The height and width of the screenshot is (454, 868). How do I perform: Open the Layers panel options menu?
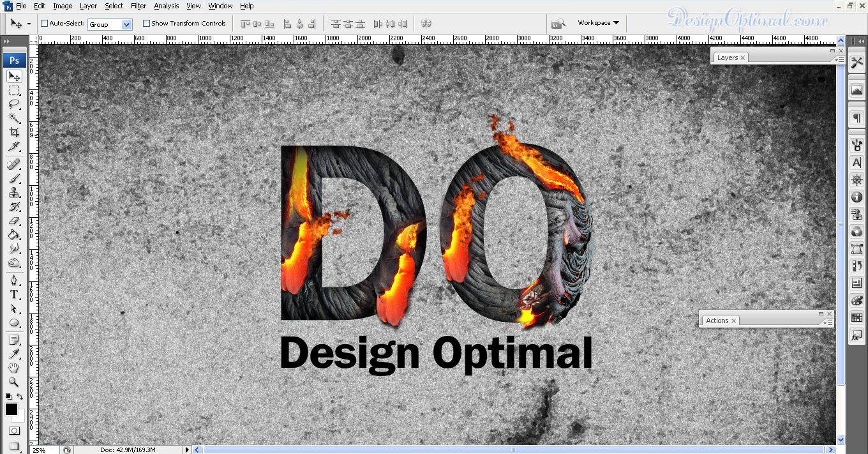pos(839,59)
